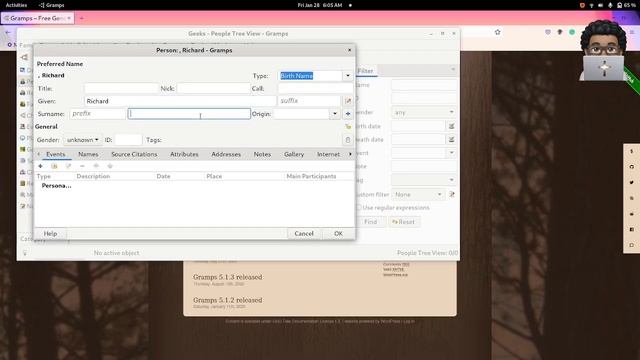Viewport: 640px width, 360px height.
Task: Add multiple surnames plus icon beside Origin
Action: [348, 114]
